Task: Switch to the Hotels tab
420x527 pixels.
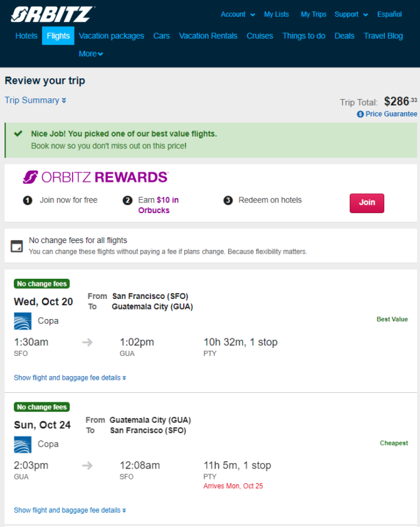Action: tap(26, 36)
